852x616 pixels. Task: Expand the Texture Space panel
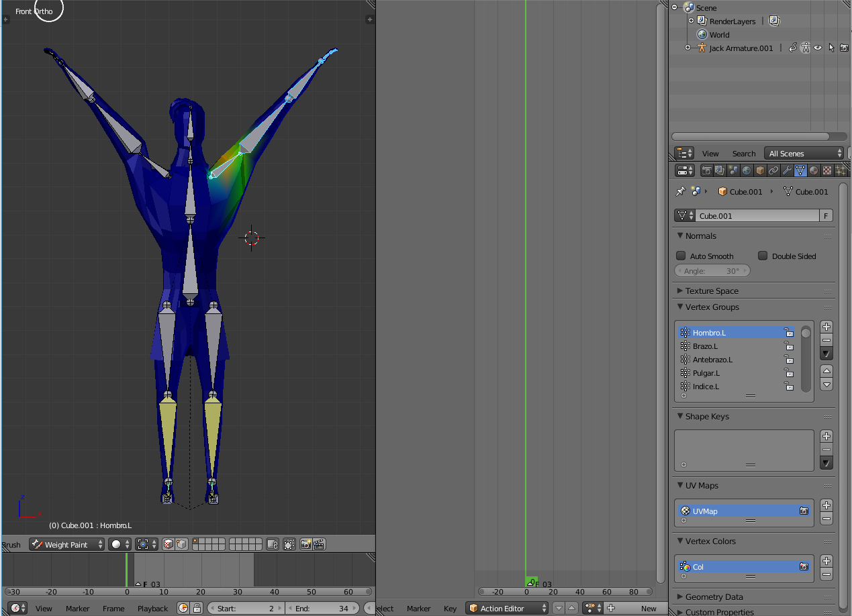click(711, 291)
